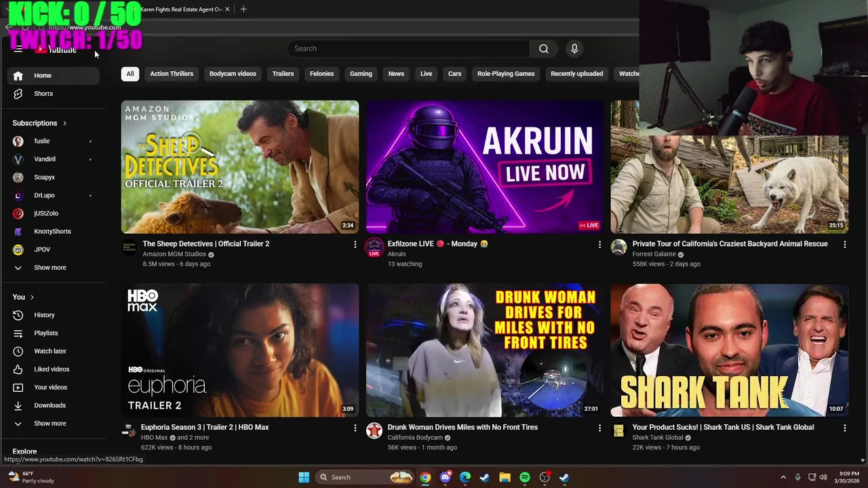Open KnottyShorts channel subscription
The height and width of the screenshot is (488, 868).
coord(54,231)
